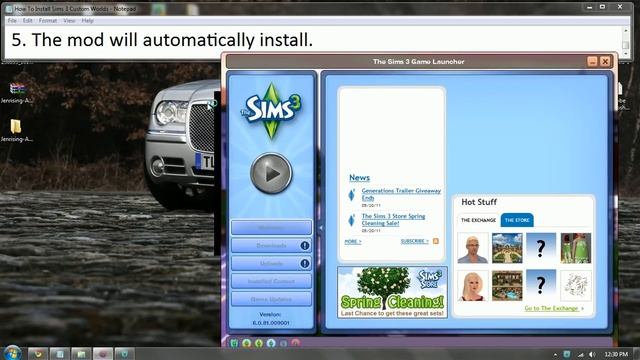This screenshot has height=360, width=640.
Task: Open Notepad File menu
Action: [x=12, y=20]
